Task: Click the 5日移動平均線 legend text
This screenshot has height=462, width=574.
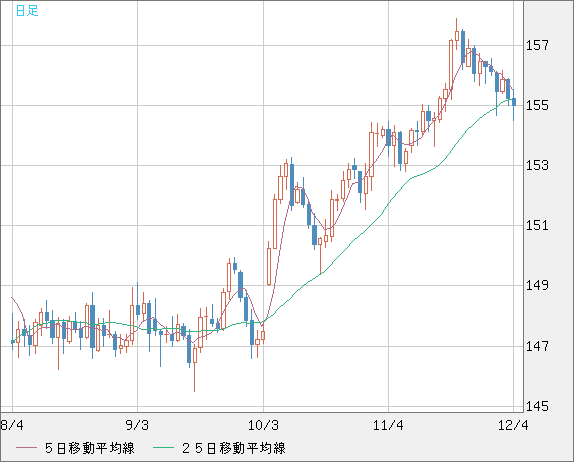Action: [x=90, y=448]
